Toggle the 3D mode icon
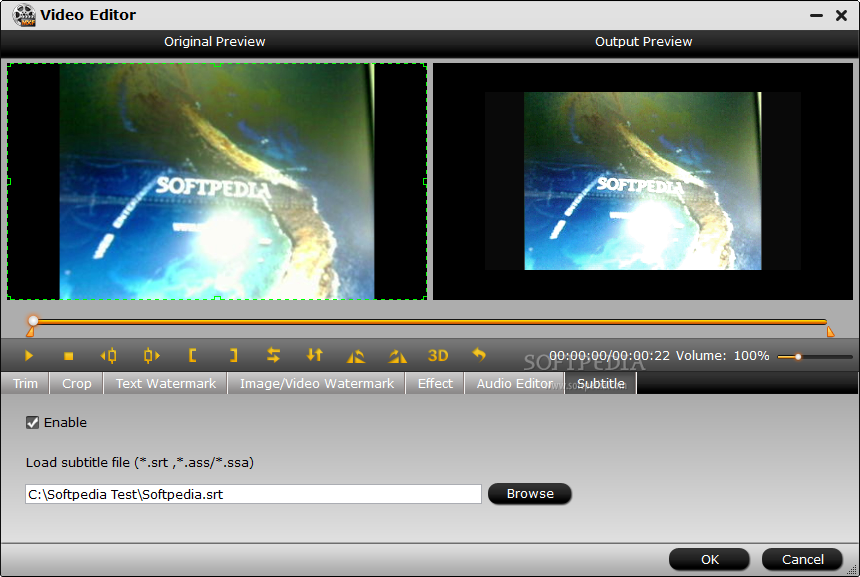 pyautogui.click(x=438, y=356)
